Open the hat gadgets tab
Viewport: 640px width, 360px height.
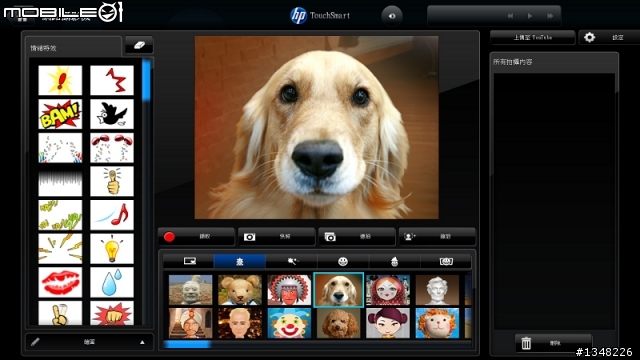pos(394,261)
